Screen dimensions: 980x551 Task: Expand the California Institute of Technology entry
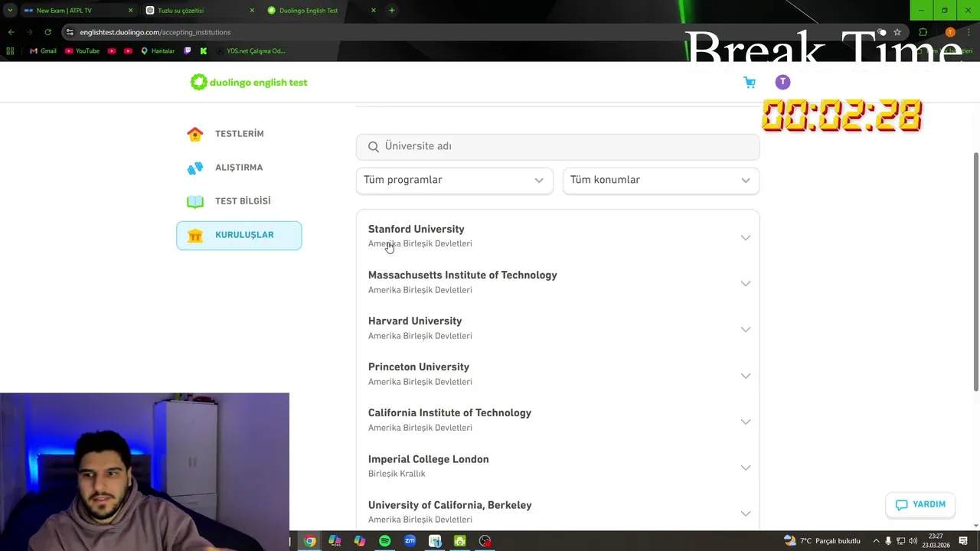pyautogui.click(x=746, y=422)
